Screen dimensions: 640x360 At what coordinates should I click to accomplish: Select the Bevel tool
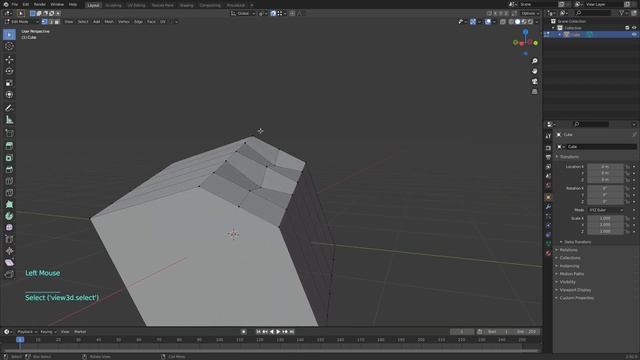(9, 169)
